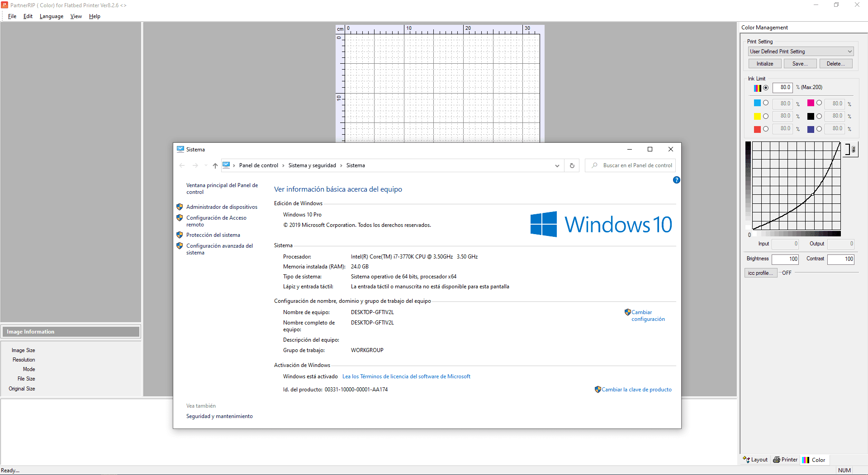Open the Printer settings tab
This screenshot has height=475, width=868.
[x=785, y=460]
